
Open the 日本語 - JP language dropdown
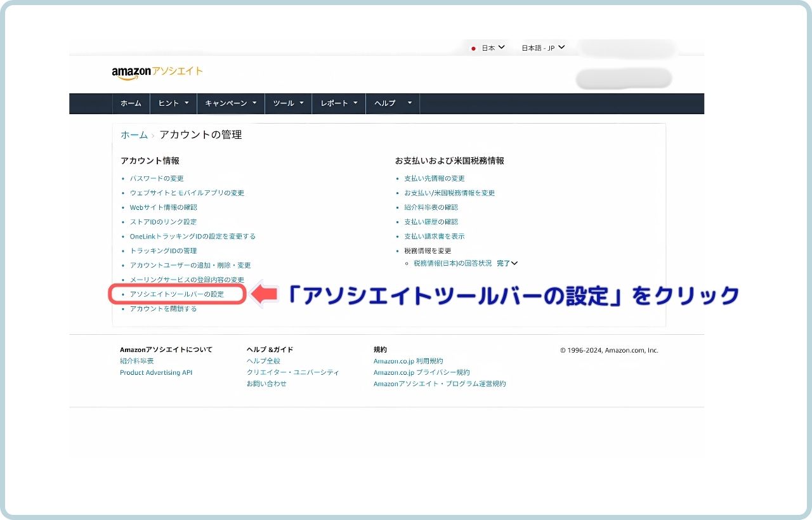coord(543,48)
